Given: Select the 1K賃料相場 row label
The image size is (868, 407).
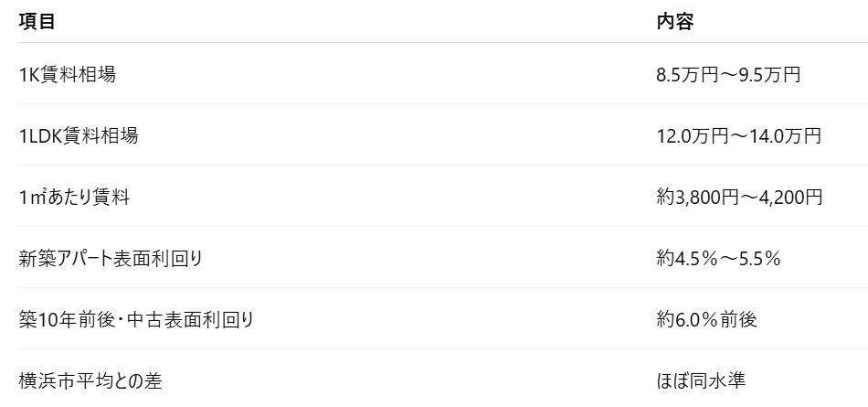Looking at the screenshot, I should pos(68,74).
